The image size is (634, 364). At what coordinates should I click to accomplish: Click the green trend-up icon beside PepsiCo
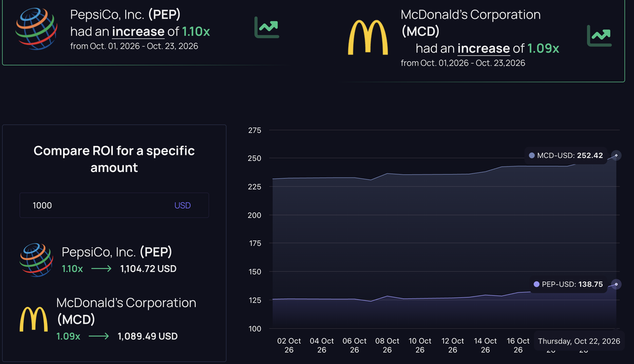266,27
